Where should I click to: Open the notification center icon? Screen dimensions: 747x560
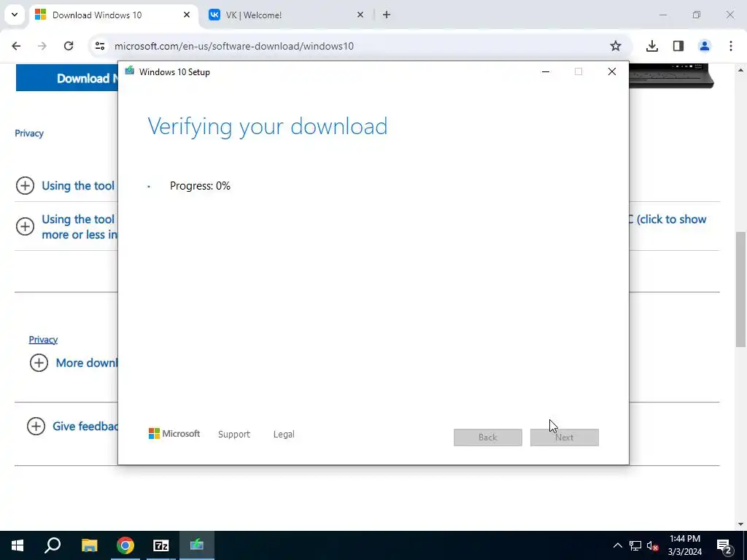coord(724,545)
